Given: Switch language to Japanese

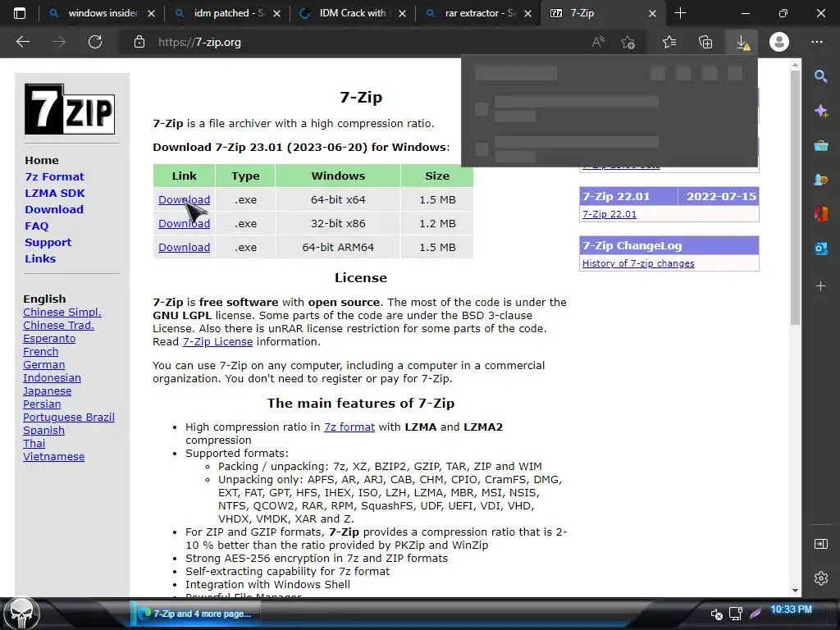Looking at the screenshot, I should point(47,391).
